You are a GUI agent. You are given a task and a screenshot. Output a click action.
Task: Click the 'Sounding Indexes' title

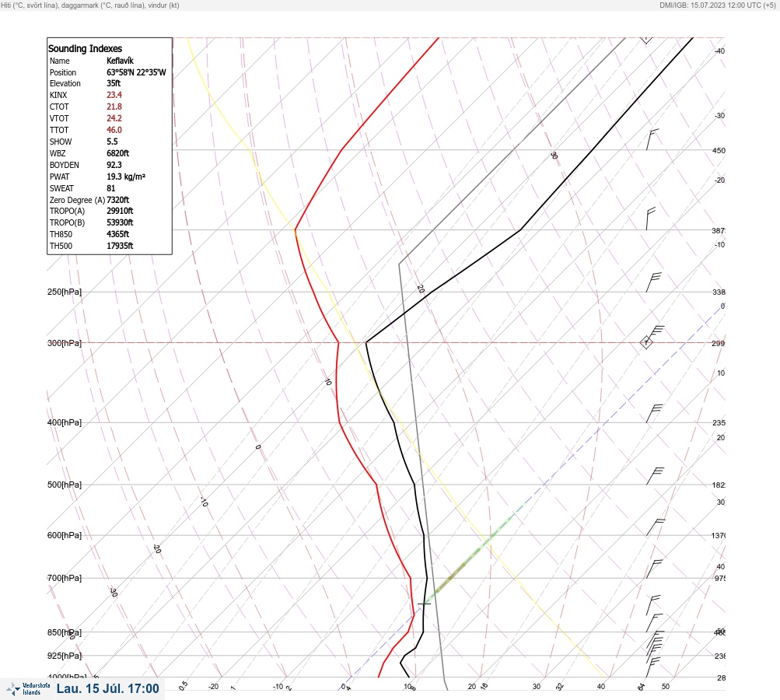85,49
